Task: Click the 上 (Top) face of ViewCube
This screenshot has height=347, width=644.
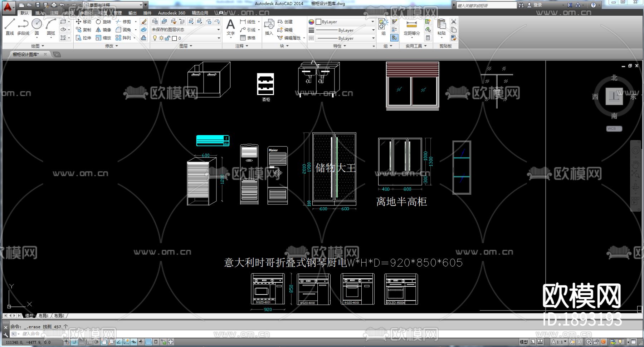Action: tap(614, 96)
